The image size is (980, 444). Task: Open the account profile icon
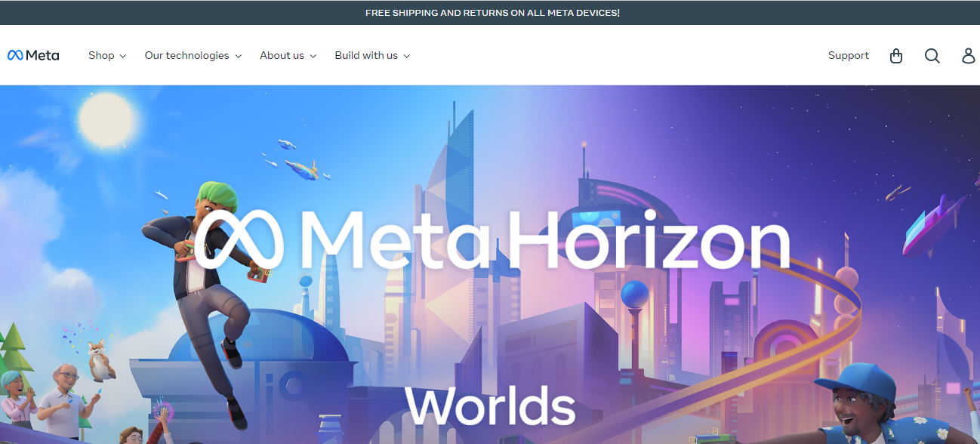click(969, 56)
